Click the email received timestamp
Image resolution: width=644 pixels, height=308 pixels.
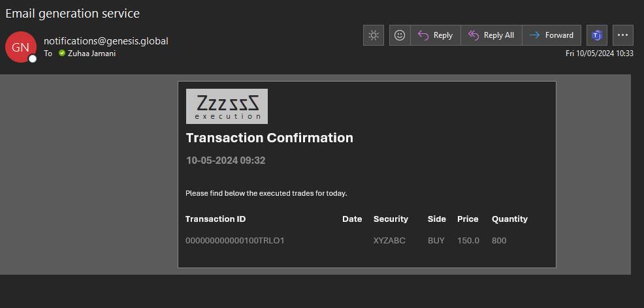599,54
